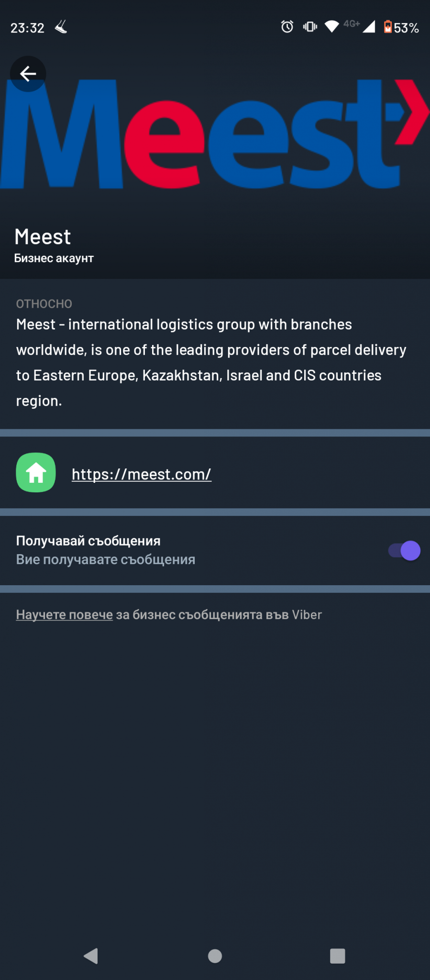
Task: Tap the 'Бизнес акаунт' subtitle
Action: click(54, 258)
